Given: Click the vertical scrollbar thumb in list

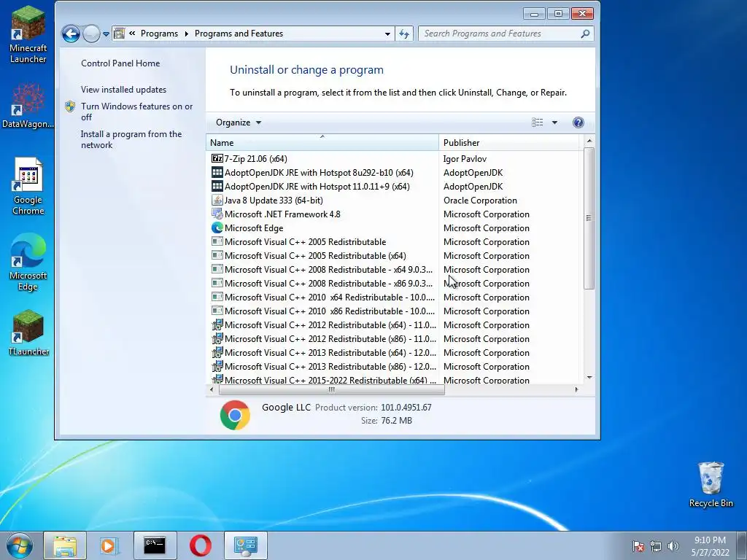Looking at the screenshot, I should (x=589, y=218).
